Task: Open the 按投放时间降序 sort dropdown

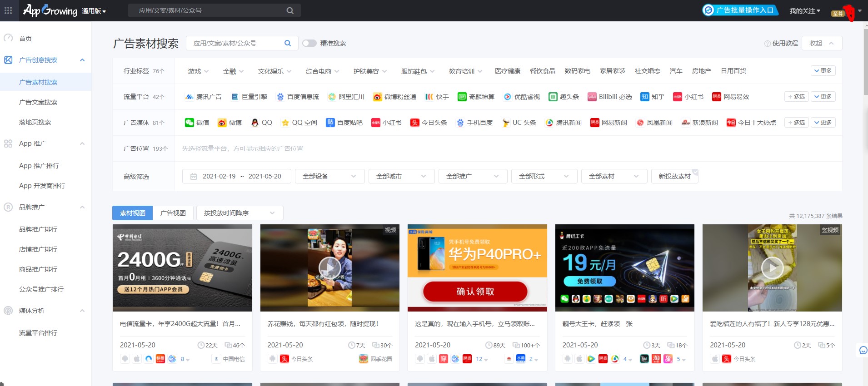Action: click(240, 213)
